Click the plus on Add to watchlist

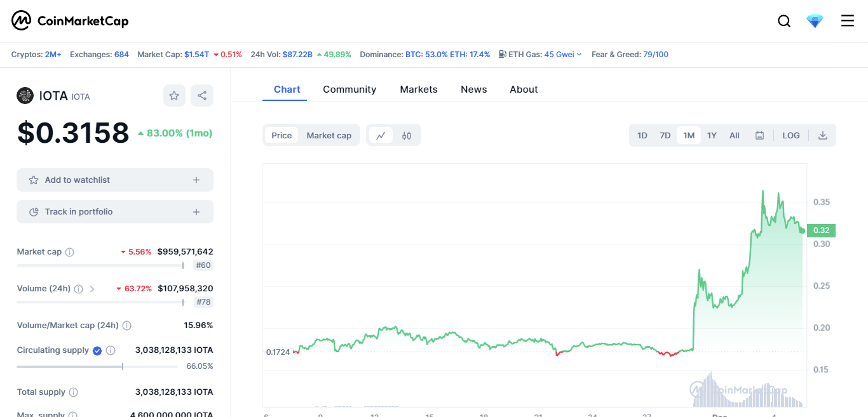(x=196, y=180)
